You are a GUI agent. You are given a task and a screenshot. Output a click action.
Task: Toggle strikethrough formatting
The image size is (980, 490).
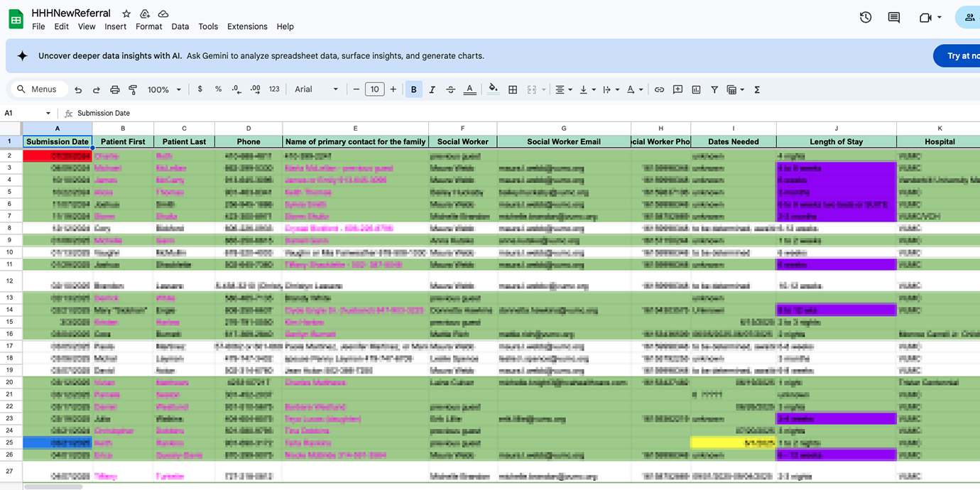click(450, 89)
